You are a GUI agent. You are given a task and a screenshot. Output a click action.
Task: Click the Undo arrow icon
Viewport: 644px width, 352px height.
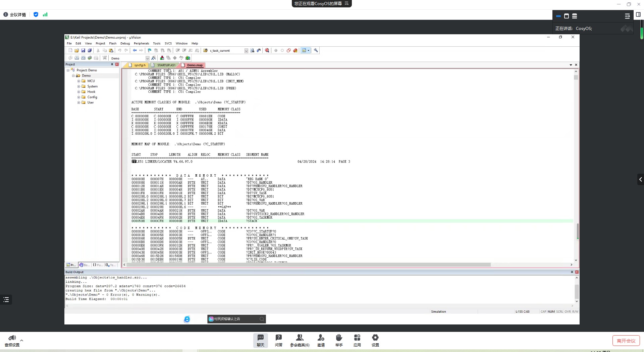tap(119, 50)
